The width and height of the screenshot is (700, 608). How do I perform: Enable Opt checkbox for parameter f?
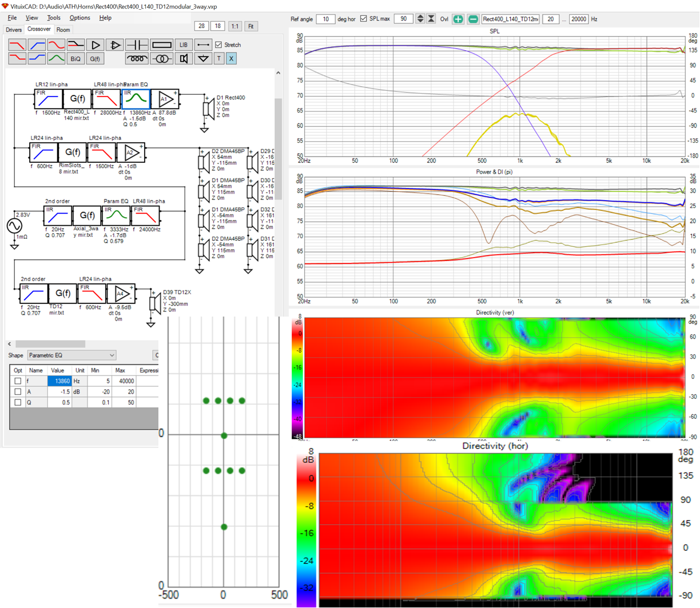tap(18, 381)
